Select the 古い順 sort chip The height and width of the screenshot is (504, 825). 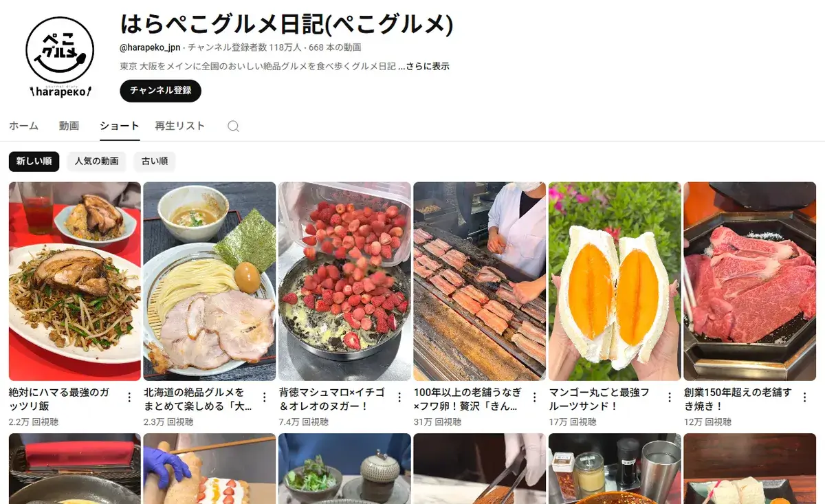point(155,162)
